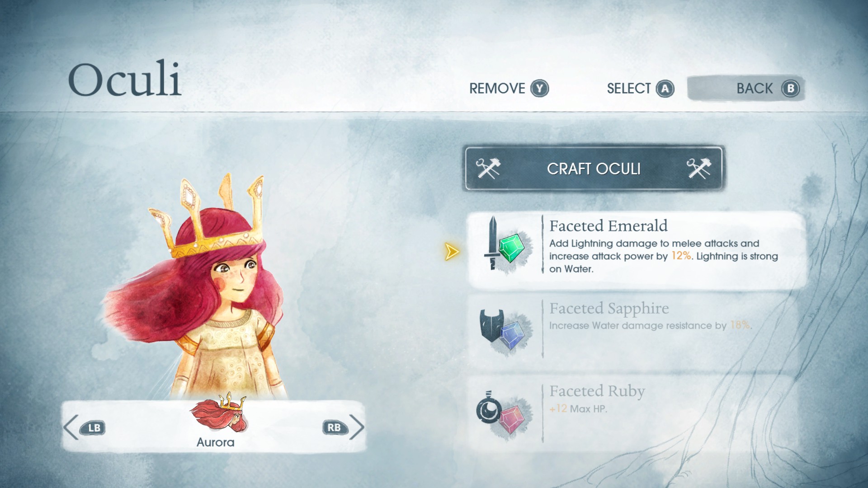Image resolution: width=868 pixels, height=488 pixels.
Task: Switch to next character with right chevron
Action: pos(357,427)
